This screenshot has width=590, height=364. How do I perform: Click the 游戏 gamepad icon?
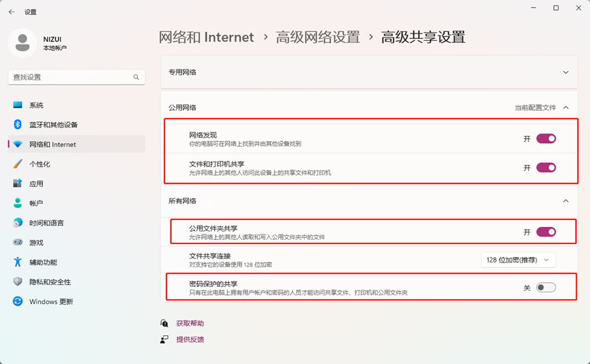(18, 242)
